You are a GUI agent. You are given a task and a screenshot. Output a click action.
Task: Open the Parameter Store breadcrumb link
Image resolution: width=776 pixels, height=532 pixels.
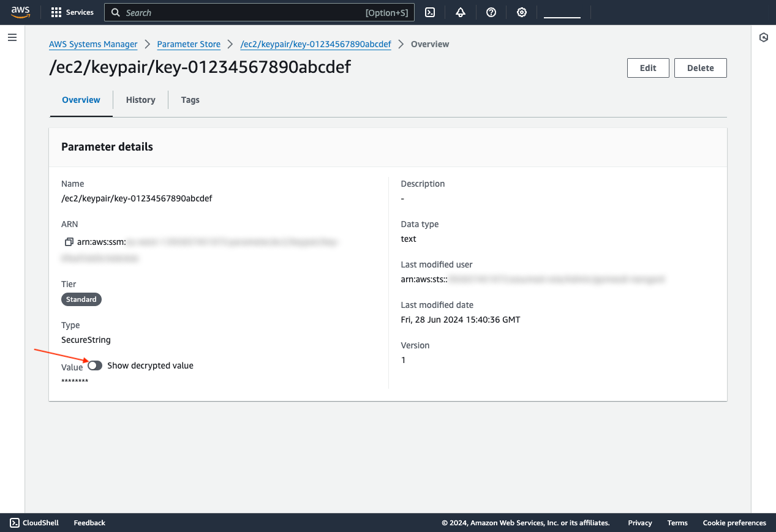pos(189,44)
